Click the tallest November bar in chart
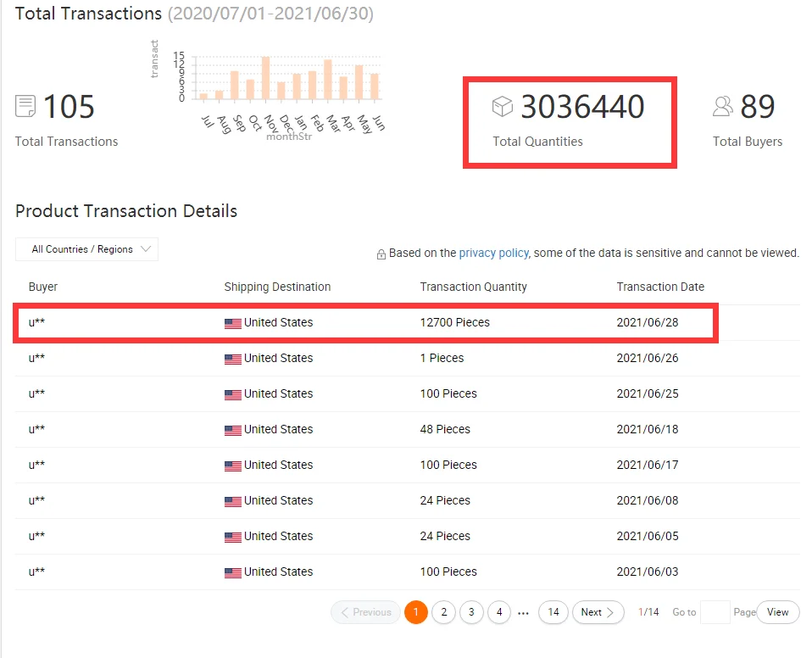 [265, 77]
